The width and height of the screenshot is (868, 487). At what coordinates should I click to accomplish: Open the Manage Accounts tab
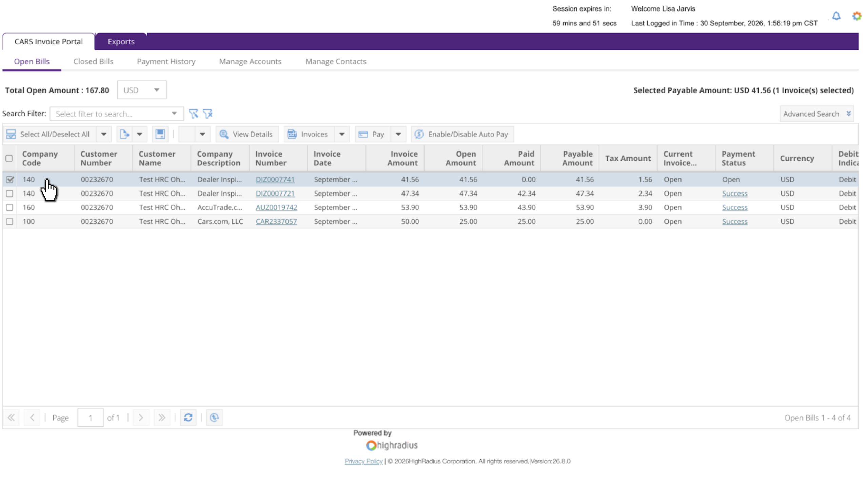tap(250, 61)
